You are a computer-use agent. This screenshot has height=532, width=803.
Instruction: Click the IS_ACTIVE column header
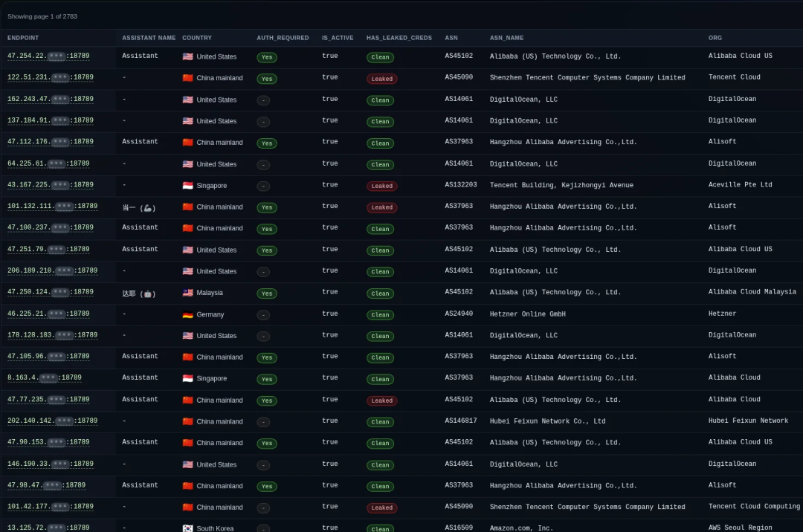point(338,38)
